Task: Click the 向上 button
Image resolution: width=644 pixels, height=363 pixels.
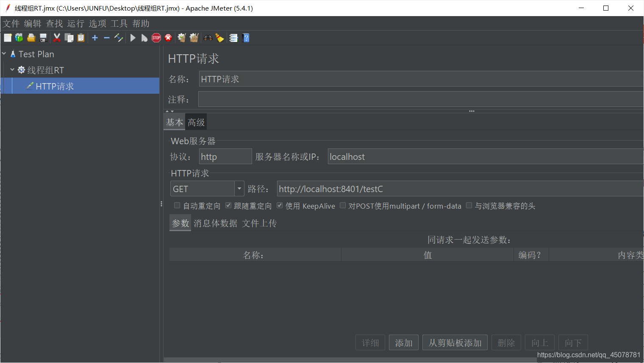Action: [540, 343]
